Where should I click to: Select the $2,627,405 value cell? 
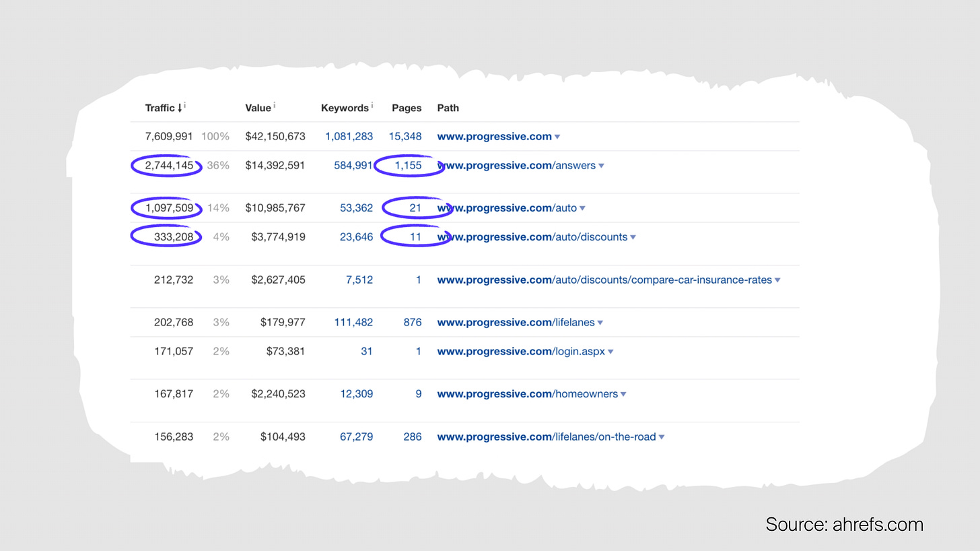278,280
